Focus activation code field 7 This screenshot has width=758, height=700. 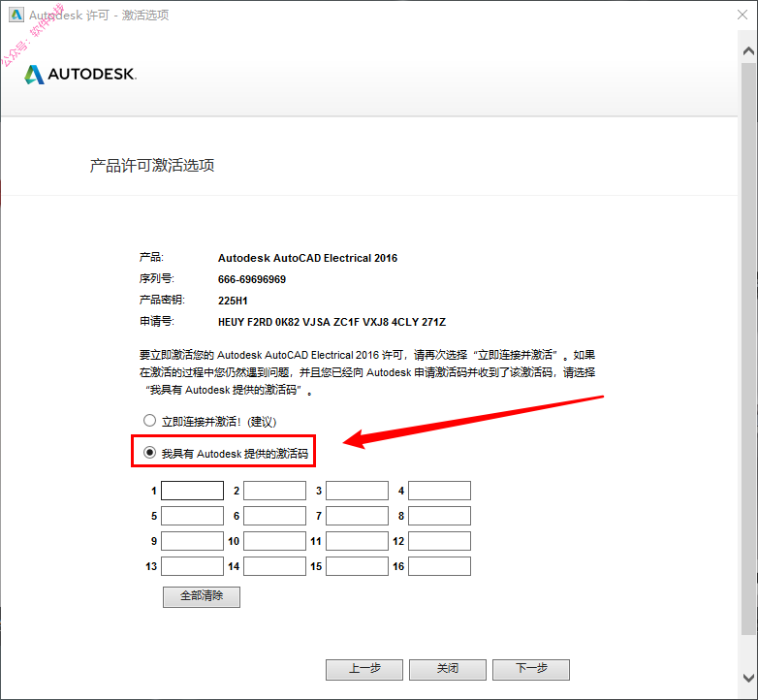[x=358, y=516]
